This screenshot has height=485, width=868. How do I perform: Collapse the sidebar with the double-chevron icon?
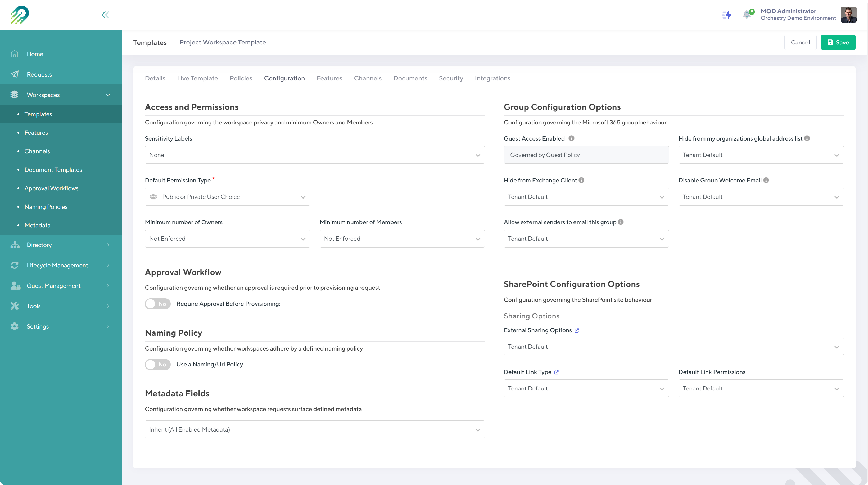pyautogui.click(x=105, y=15)
